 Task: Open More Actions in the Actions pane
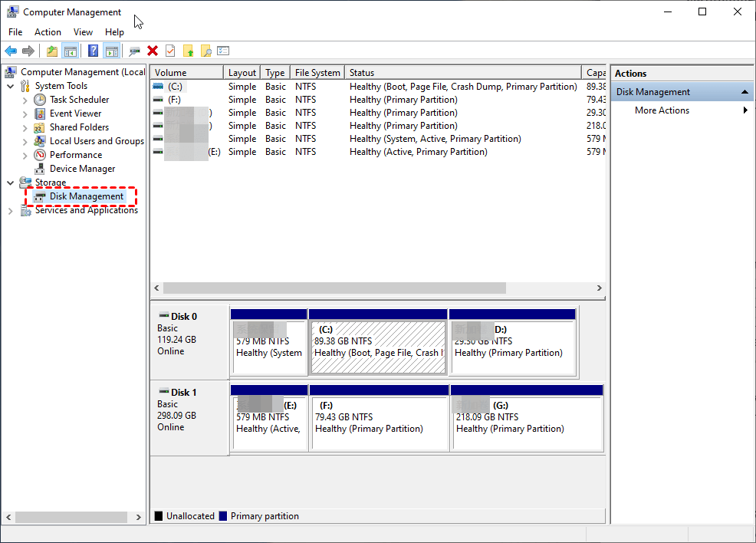coord(662,110)
